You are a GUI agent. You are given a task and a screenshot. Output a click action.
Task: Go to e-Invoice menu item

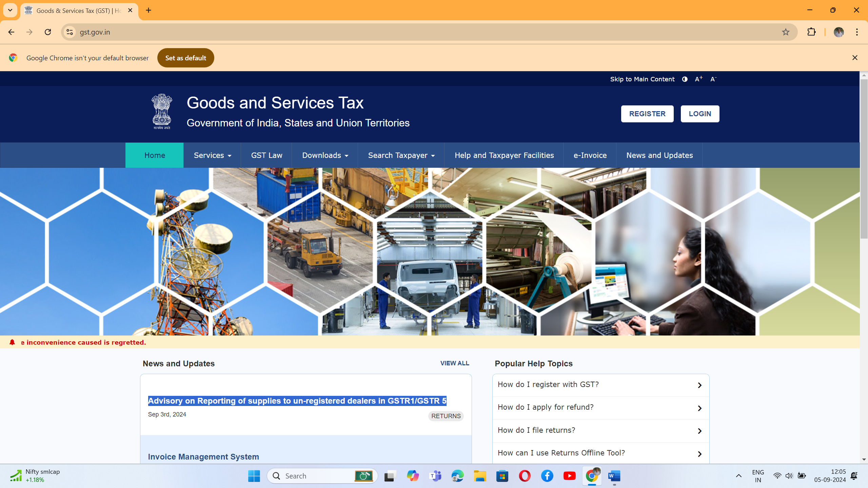(x=590, y=155)
